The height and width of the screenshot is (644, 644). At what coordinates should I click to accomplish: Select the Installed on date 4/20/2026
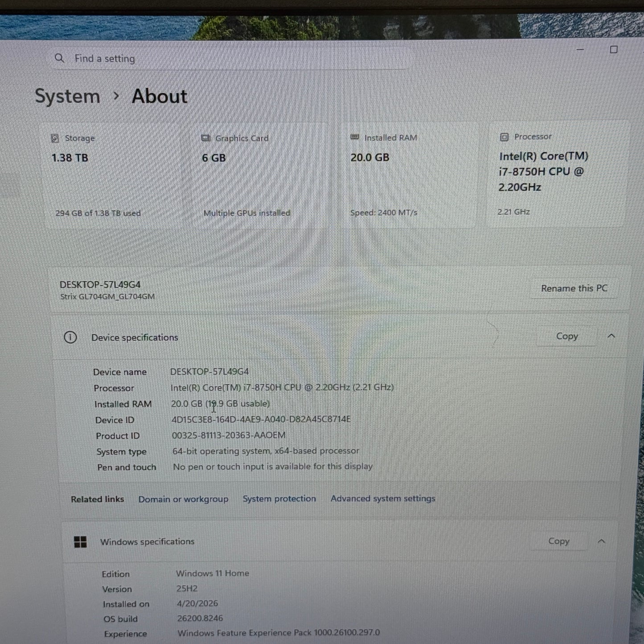(x=197, y=603)
